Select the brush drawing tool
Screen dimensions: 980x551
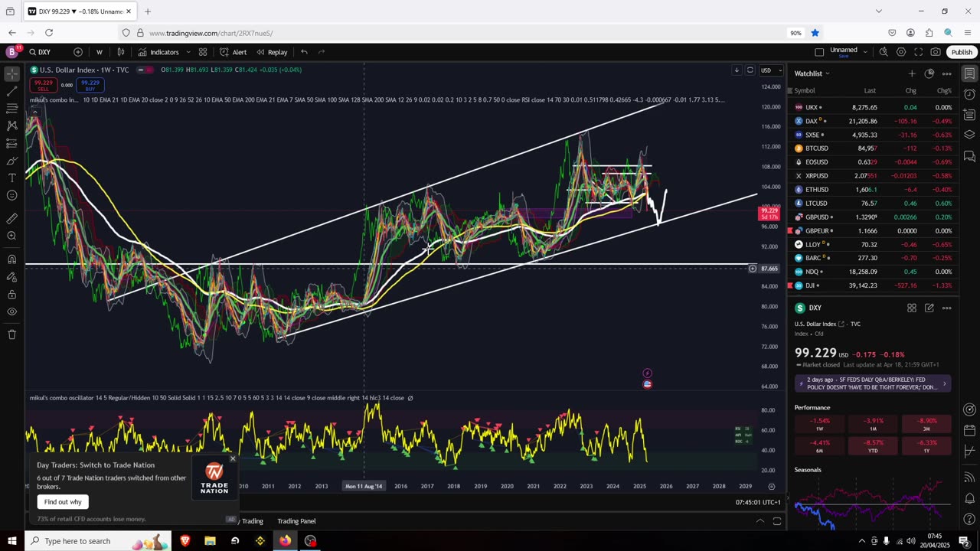pos(11,161)
